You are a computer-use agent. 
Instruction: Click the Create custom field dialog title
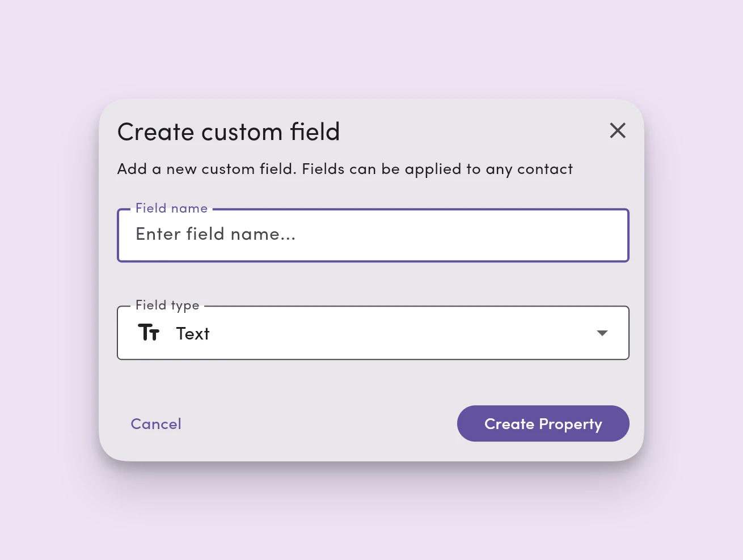pyautogui.click(x=228, y=131)
